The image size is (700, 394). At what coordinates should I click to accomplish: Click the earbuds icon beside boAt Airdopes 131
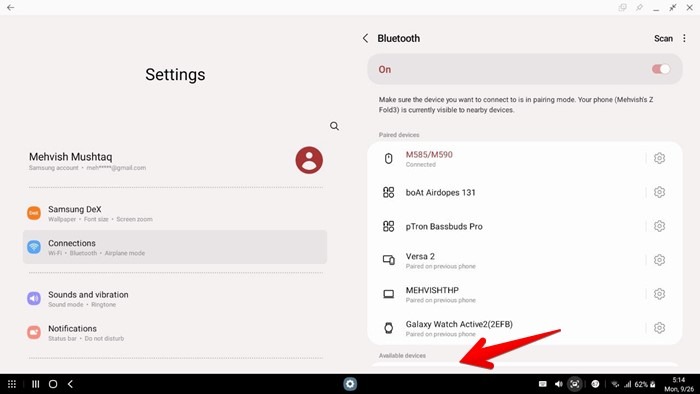(x=388, y=192)
